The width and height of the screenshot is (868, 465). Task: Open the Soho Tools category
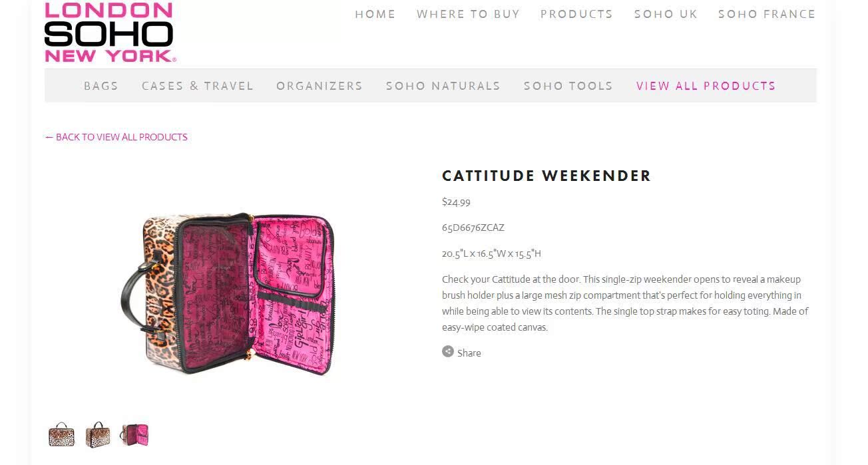(568, 86)
